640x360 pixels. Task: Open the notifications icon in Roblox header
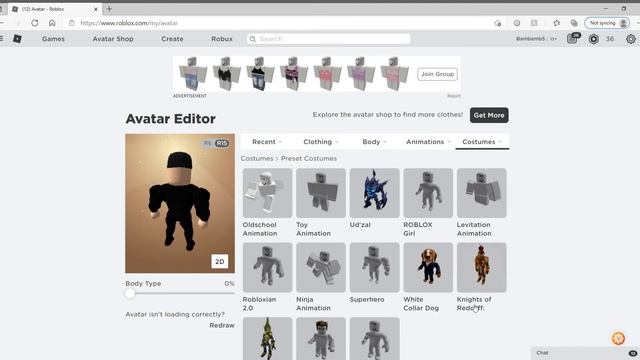[573, 38]
